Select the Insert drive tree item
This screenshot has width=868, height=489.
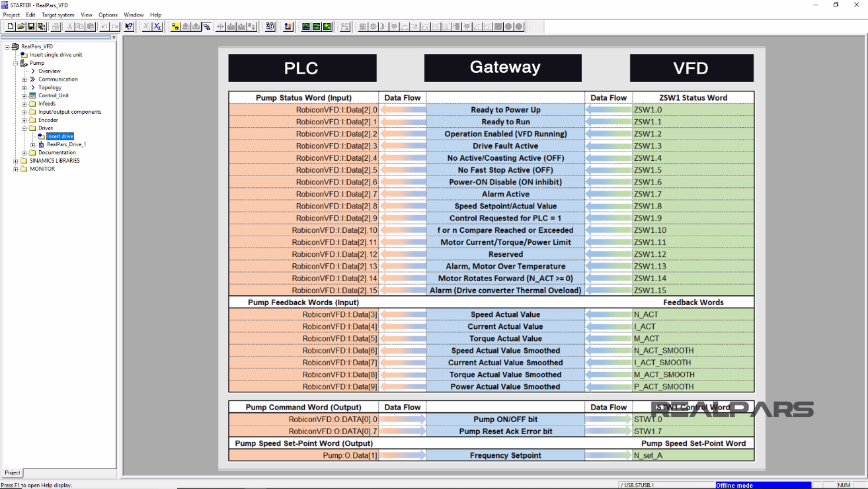pos(60,136)
